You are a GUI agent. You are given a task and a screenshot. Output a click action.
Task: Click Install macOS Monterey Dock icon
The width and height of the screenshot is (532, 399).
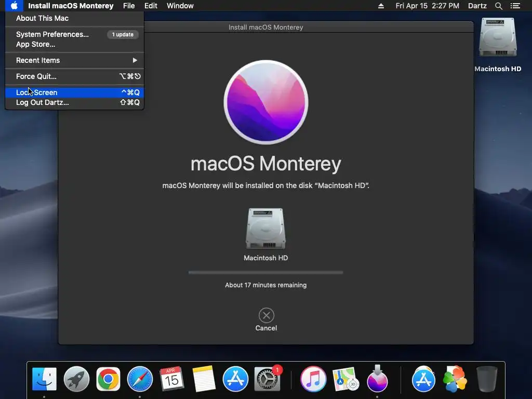(x=377, y=379)
